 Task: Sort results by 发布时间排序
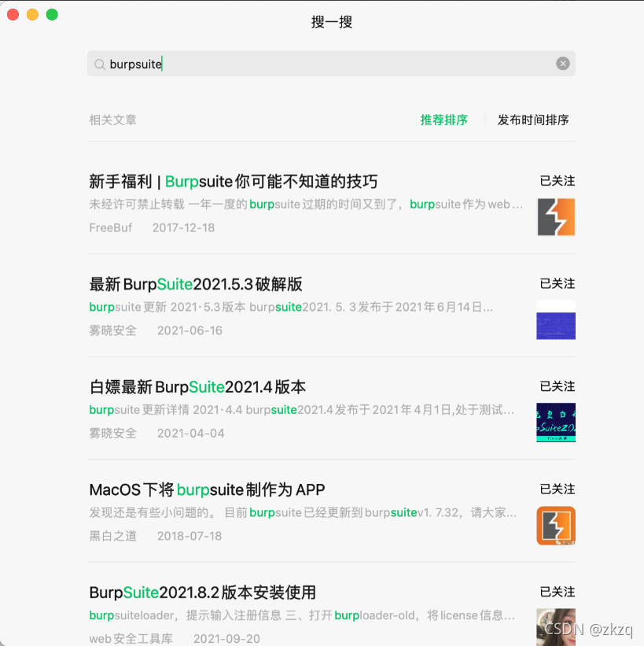(533, 120)
